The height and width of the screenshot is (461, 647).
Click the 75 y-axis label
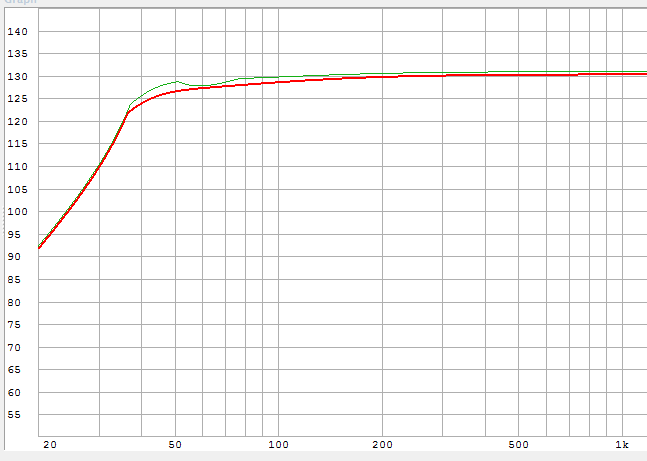point(14,325)
